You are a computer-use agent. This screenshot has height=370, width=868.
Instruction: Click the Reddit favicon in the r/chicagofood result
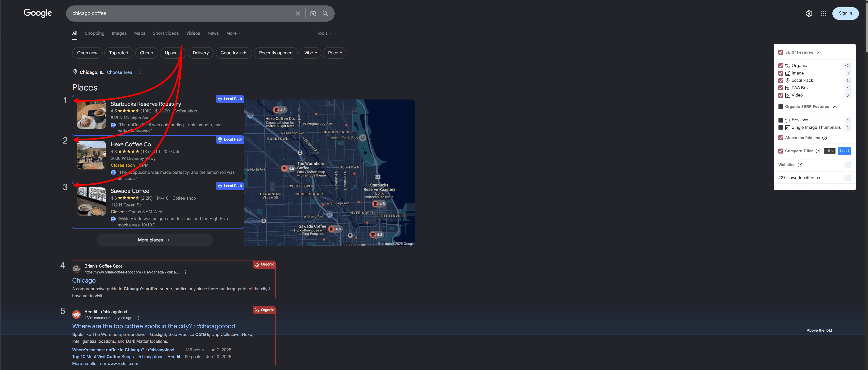click(x=76, y=314)
